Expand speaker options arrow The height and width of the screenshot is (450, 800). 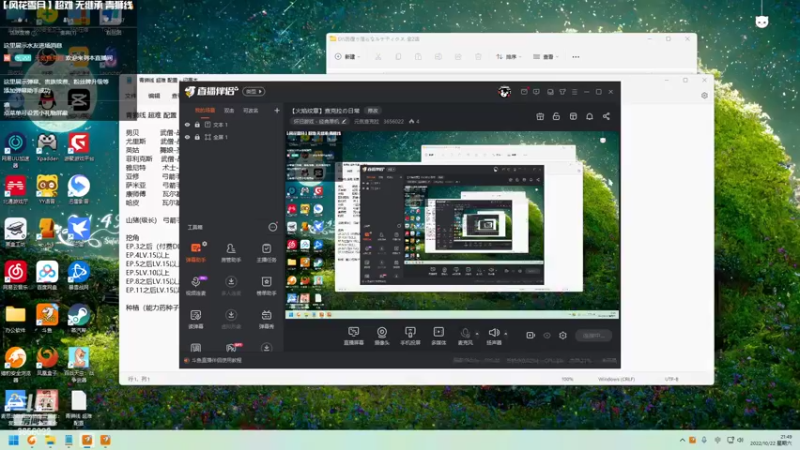pos(506,334)
